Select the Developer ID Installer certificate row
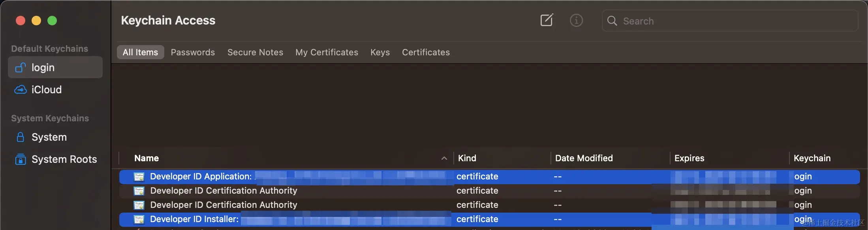The height and width of the screenshot is (230, 868). 489,219
